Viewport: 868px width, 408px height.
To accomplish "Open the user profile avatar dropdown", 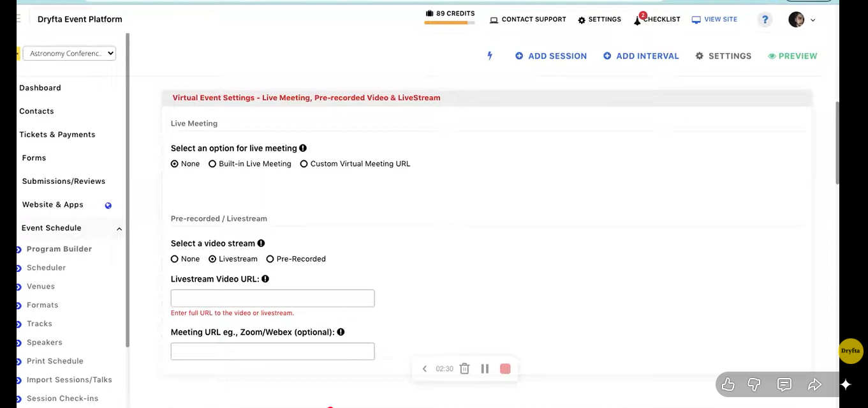I will click(801, 20).
